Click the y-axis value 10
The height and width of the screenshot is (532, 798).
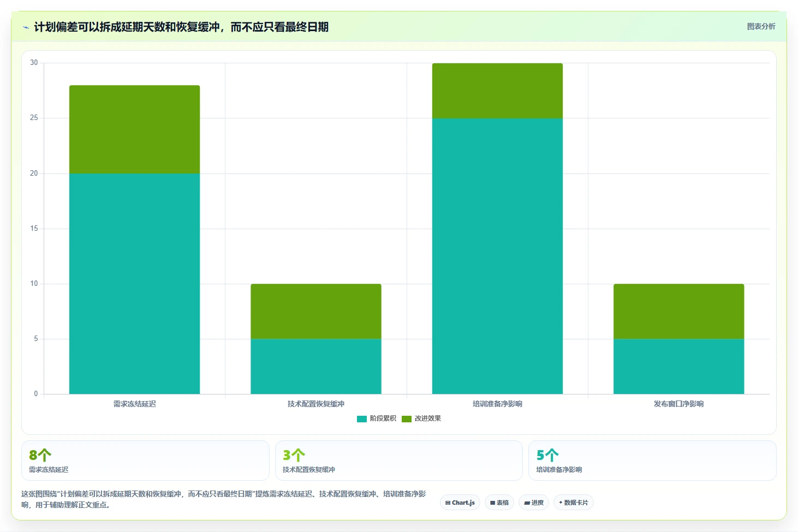point(34,284)
